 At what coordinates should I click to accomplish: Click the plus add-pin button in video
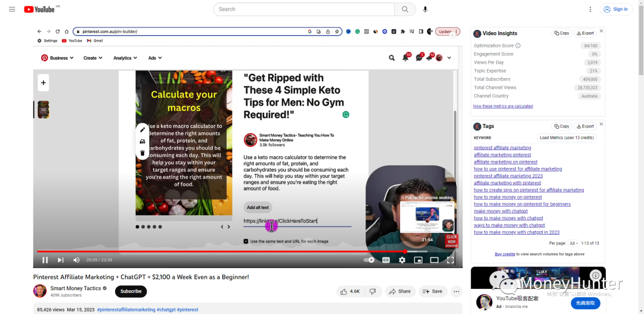(43, 82)
